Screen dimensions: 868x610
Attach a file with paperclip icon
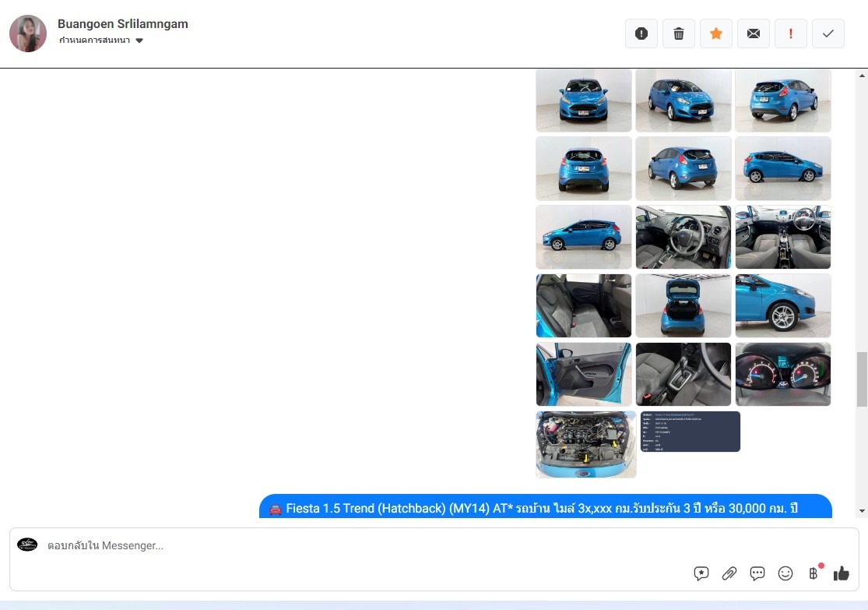click(x=729, y=573)
